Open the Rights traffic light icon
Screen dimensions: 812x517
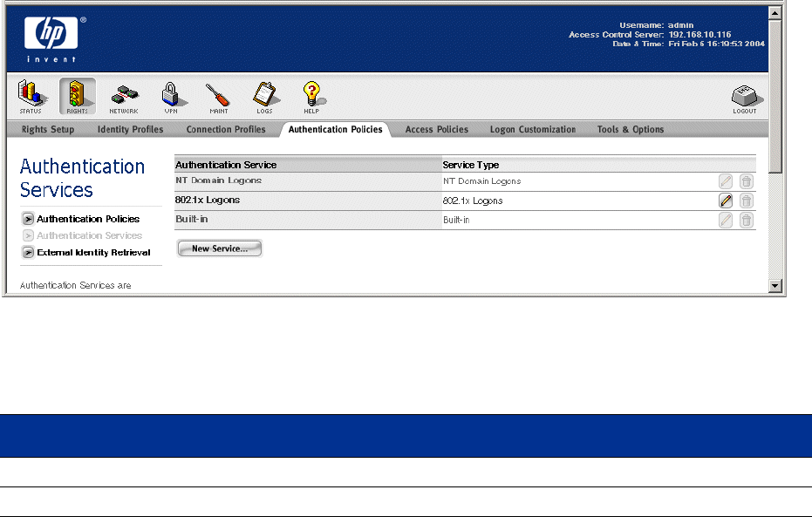pos(77,96)
